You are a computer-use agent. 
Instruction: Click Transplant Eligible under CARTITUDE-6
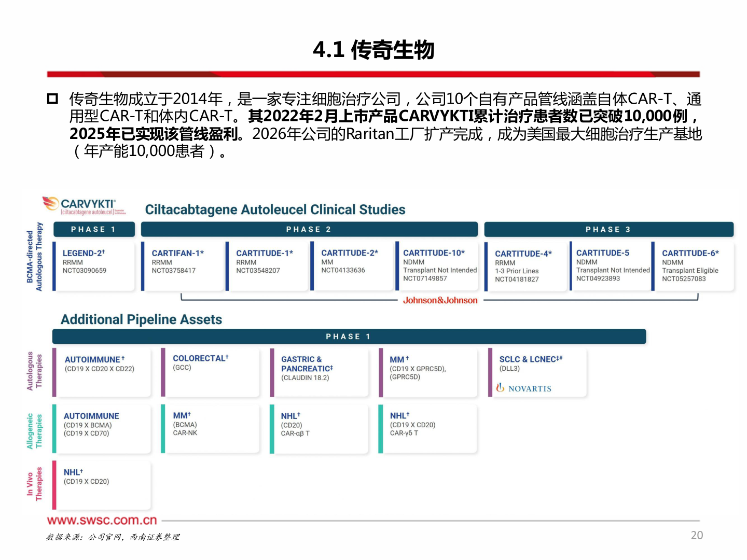690,270
